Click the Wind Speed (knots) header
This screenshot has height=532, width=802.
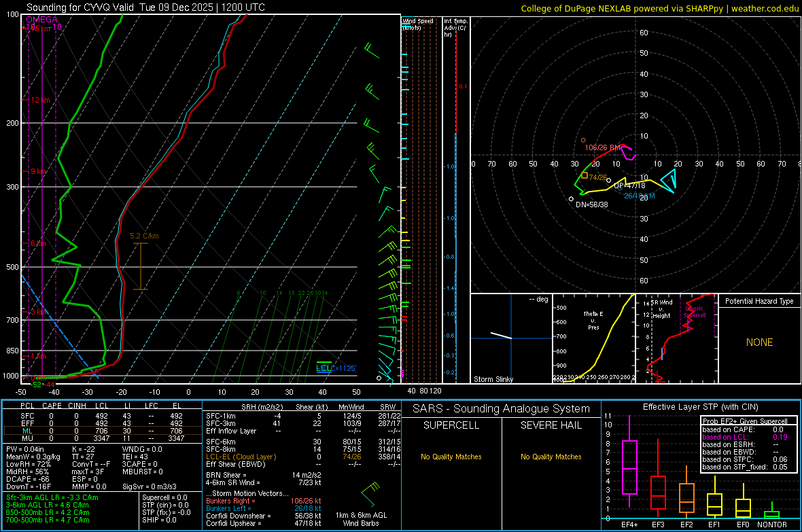pos(418,24)
